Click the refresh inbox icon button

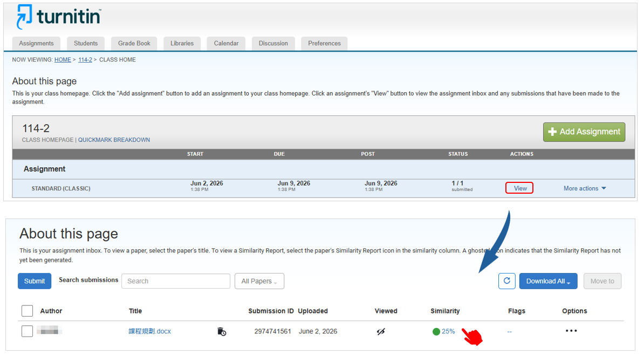(x=507, y=281)
